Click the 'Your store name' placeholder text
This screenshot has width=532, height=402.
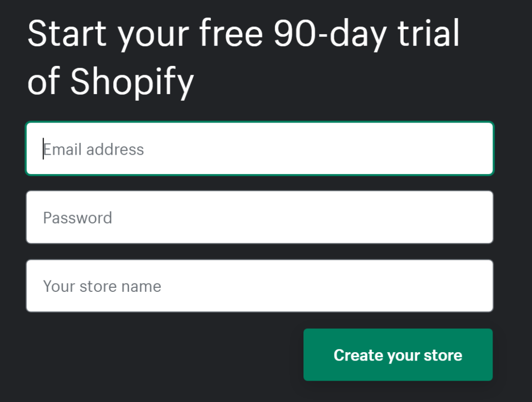pyautogui.click(x=102, y=286)
